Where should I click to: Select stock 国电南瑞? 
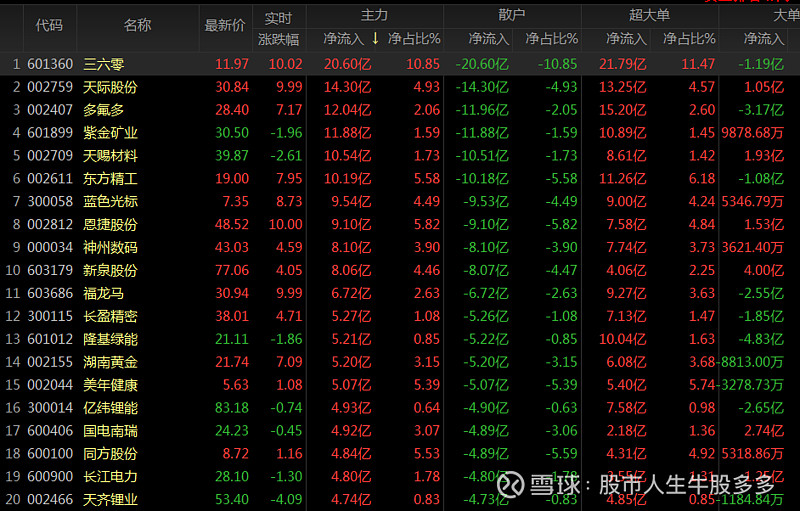(x=111, y=431)
